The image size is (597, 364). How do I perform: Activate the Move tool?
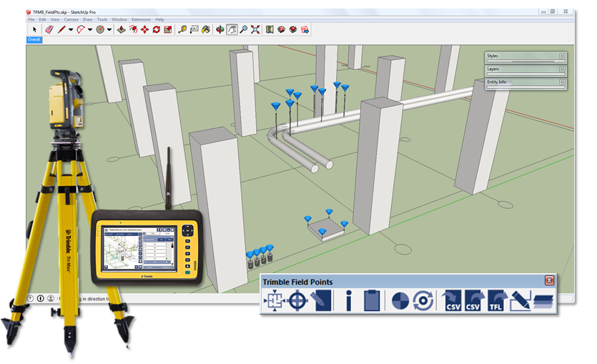coord(144,30)
